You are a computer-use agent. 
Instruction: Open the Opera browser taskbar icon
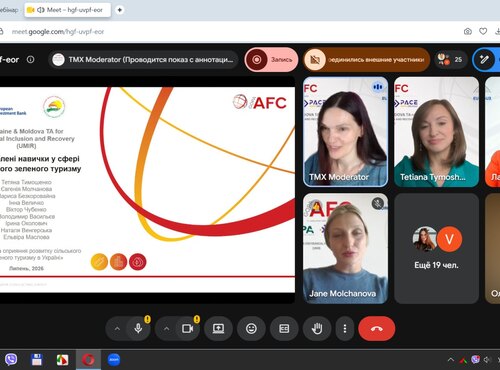(x=88, y=360)
